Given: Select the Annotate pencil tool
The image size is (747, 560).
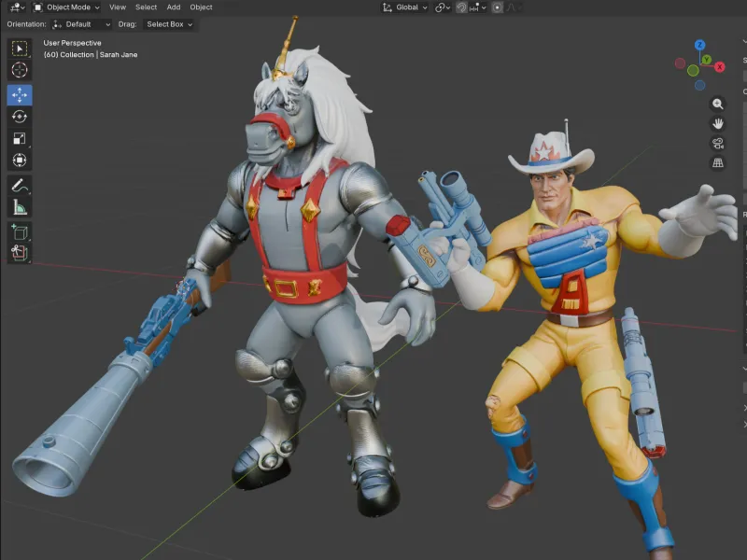Looking at the screenshot, I should (x=20, y=185).
